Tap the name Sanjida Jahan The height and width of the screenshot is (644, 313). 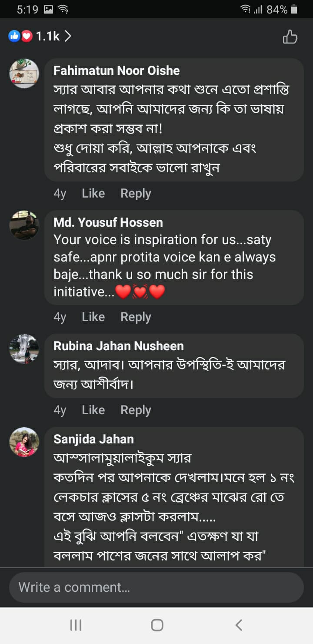(x=93, y=439)
